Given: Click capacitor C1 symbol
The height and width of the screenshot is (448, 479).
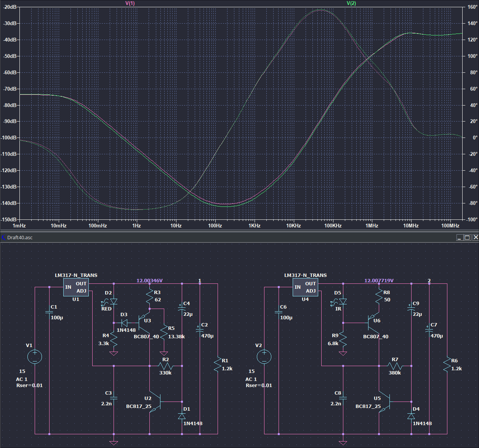Looking at the screenshot, I should 49,312.
